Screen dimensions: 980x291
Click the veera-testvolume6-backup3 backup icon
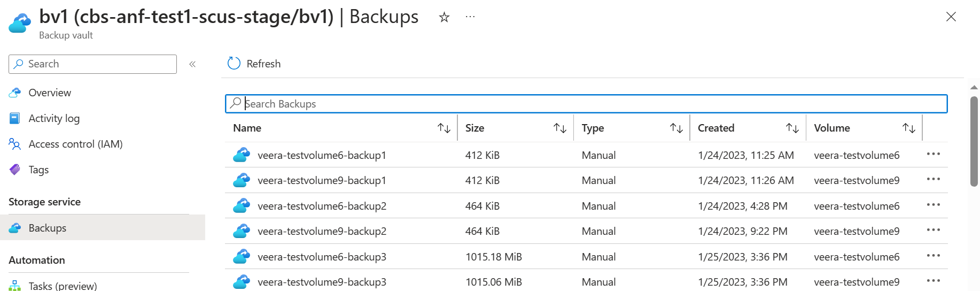[x=242, y=257]
